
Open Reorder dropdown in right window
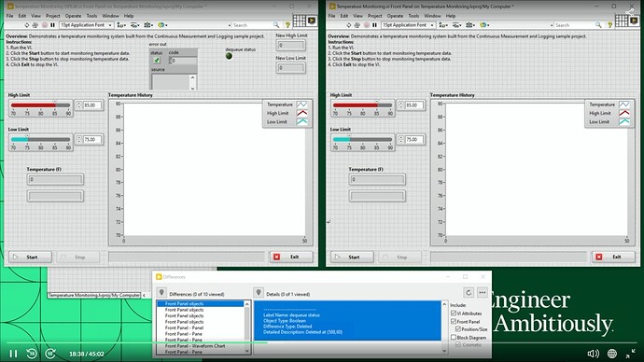point(484,25)
